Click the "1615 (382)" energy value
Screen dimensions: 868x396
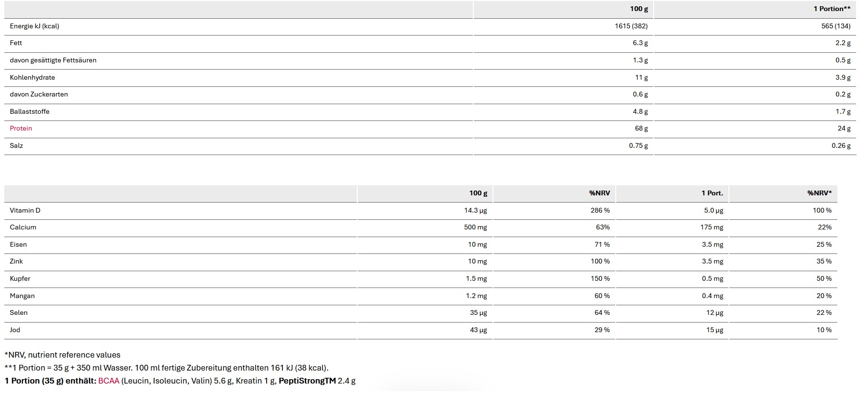pos(631,26)
